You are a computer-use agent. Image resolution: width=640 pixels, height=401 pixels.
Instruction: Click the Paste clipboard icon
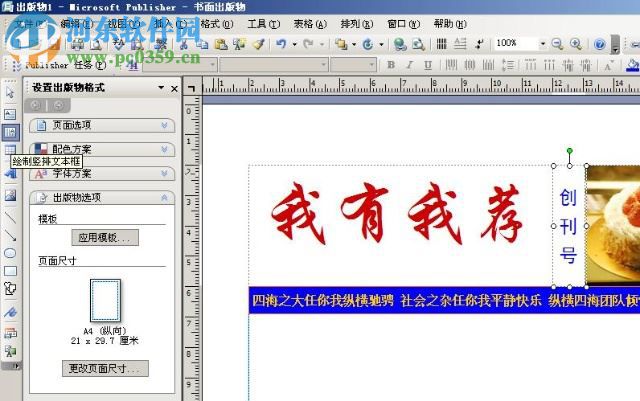click(x=220, y=44)
